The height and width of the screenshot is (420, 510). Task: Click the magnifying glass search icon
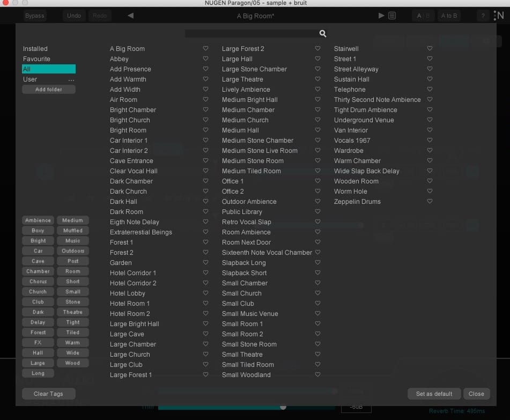point(322,33)
